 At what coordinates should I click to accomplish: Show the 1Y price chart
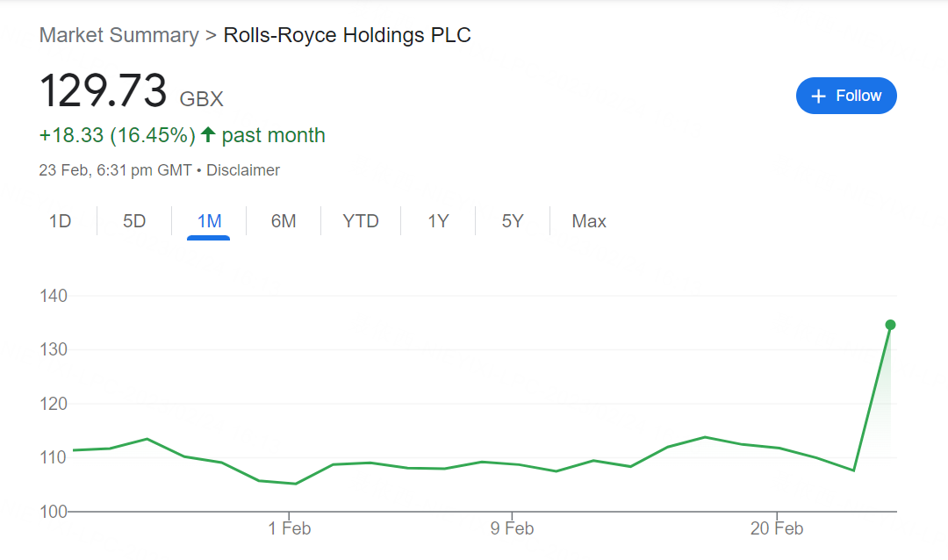click(438, 221)
